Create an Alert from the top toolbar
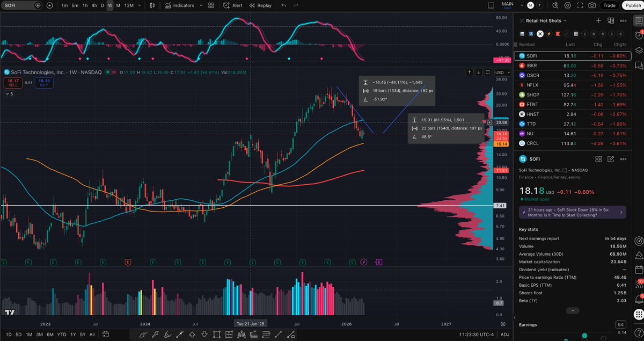The height and width of the screenshot is (341, 644). coord(233,5)
